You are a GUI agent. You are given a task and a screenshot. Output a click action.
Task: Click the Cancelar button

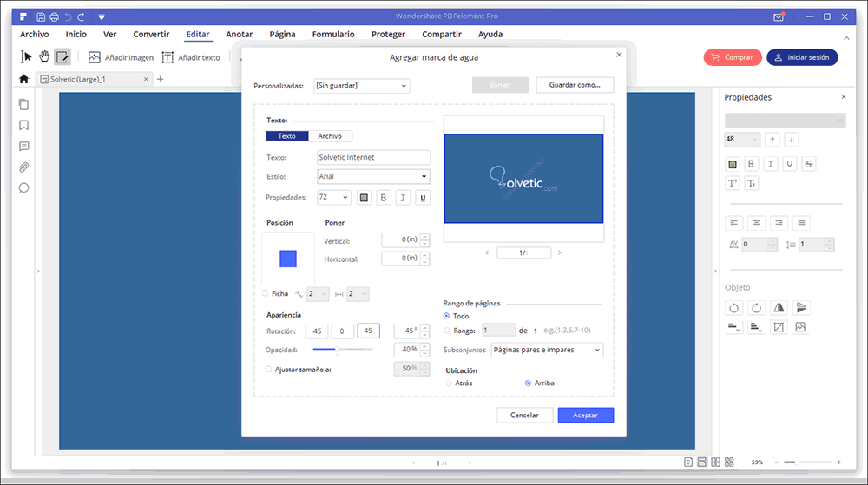click(524, 416)
